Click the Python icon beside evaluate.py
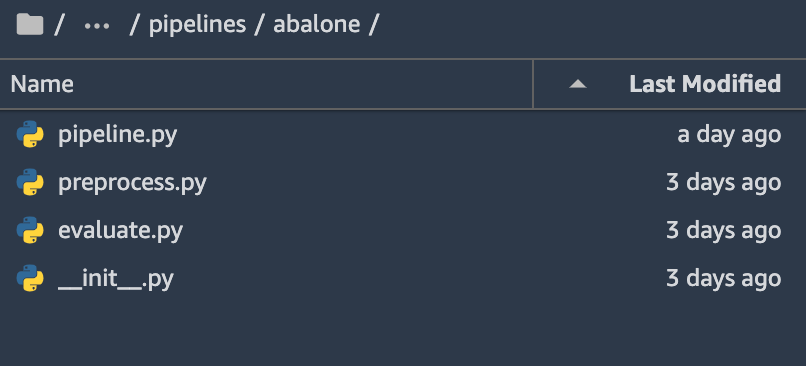 pos(30,230)
